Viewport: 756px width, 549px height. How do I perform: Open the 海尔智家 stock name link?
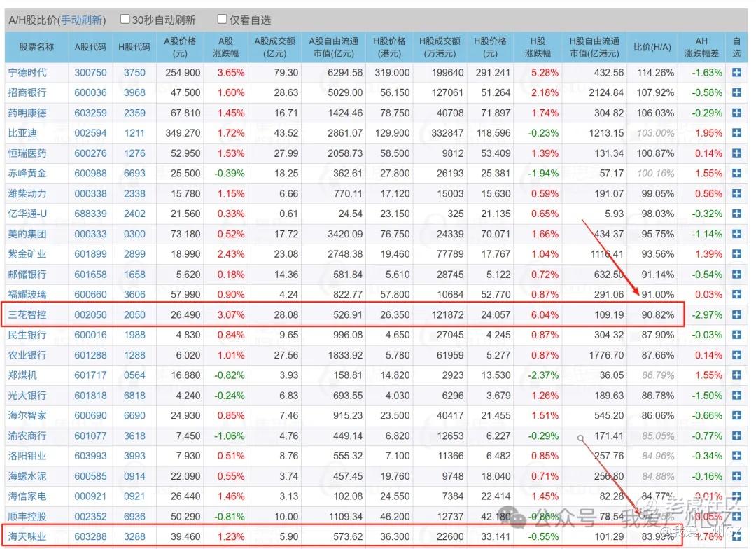[27, 415]
